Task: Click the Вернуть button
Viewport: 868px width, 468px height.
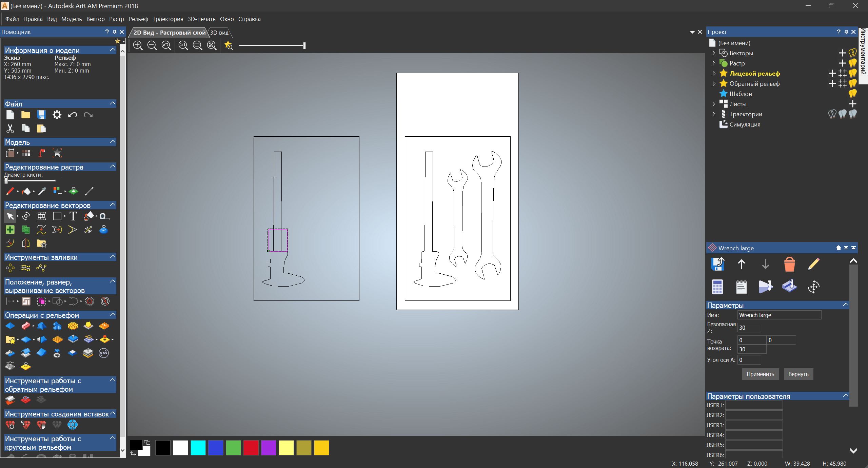Action: [x=798, y=374]
